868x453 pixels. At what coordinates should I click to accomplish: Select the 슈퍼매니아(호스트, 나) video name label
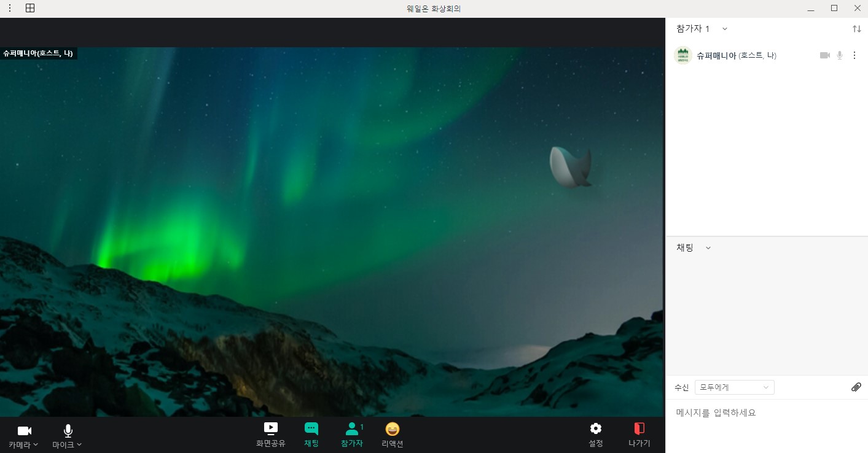pyautogui.click(x=38, y=53)
